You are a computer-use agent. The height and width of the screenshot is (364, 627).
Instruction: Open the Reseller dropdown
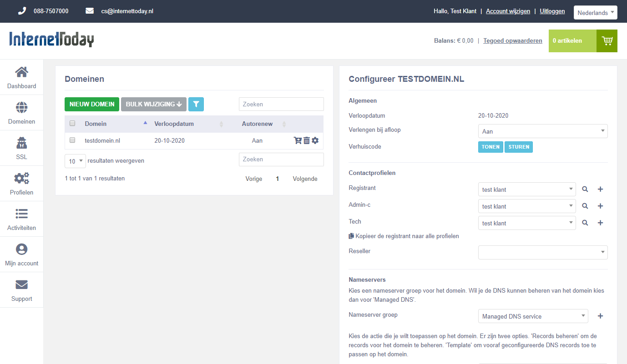coord(543,252)
